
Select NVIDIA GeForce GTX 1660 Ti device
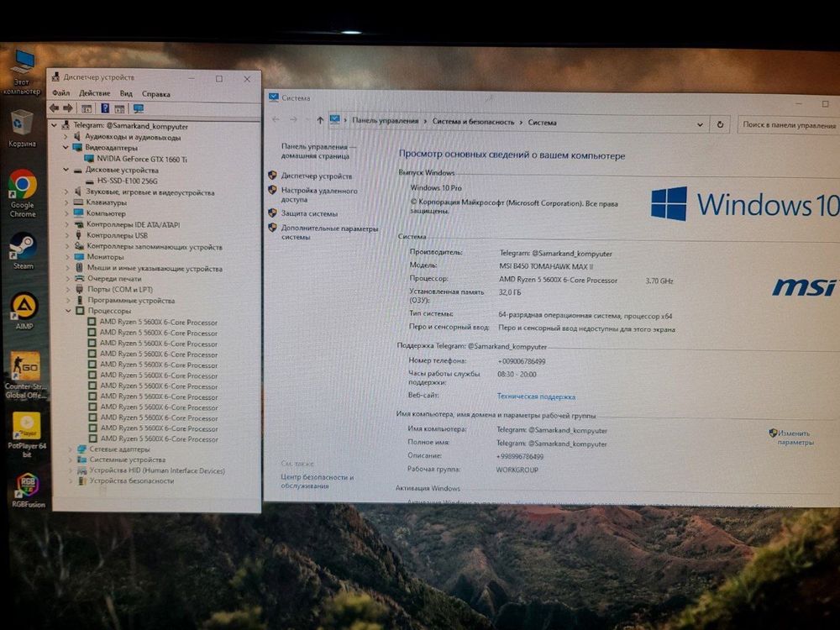tap(141, 159)
